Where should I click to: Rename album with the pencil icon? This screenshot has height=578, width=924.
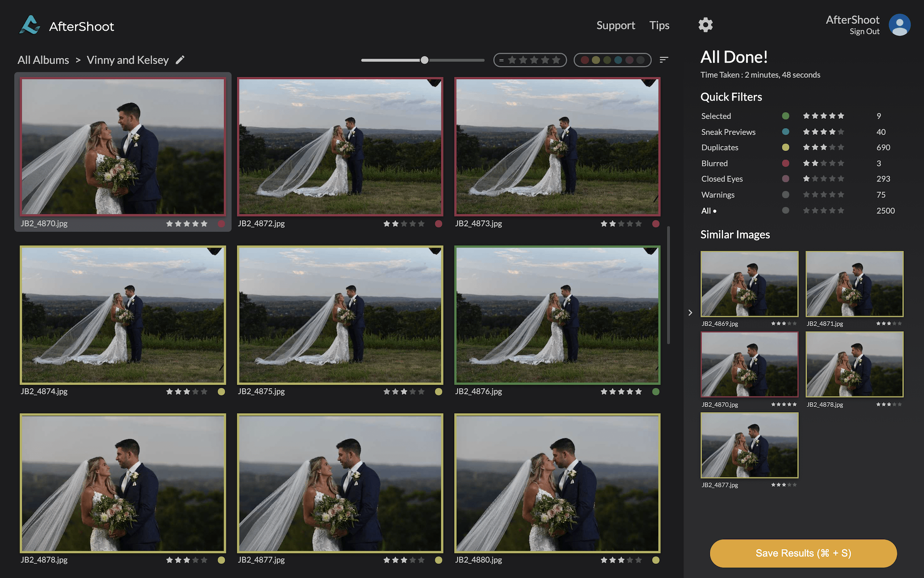(x=180, y=60)
